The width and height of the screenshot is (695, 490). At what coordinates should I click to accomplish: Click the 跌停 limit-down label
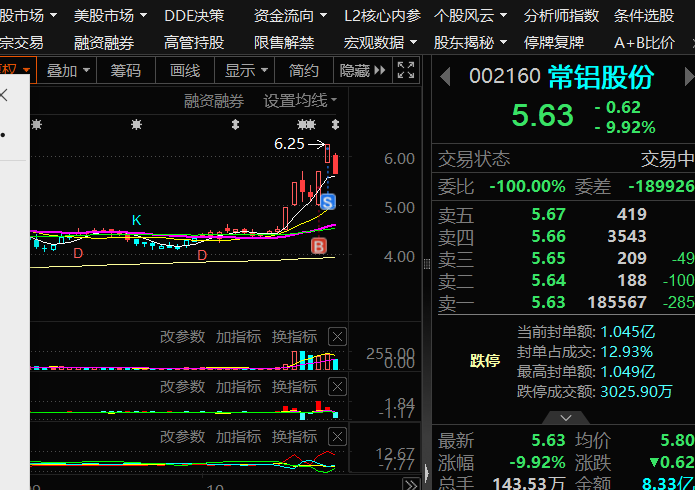coord(485,361)
